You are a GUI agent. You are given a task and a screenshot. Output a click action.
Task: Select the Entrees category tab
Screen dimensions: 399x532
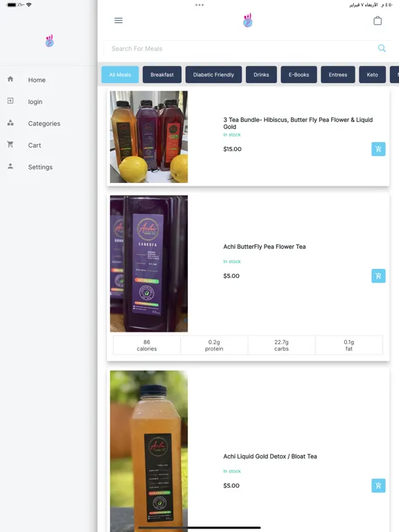point(338,75)
